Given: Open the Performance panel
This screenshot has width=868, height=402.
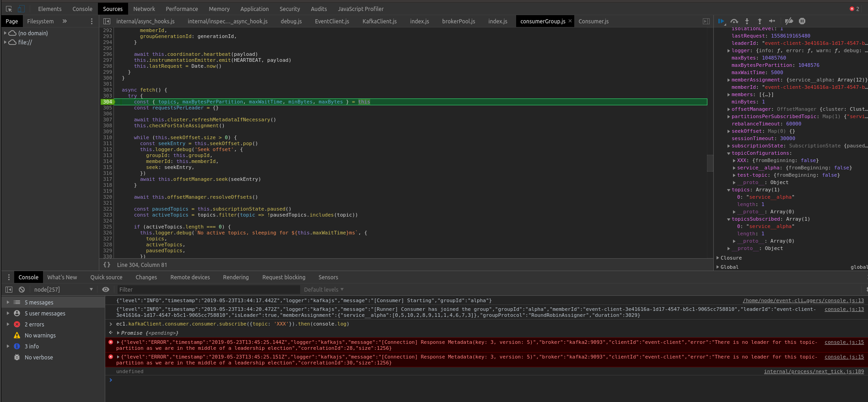Looking at the screenshot, I should [182, 9].
